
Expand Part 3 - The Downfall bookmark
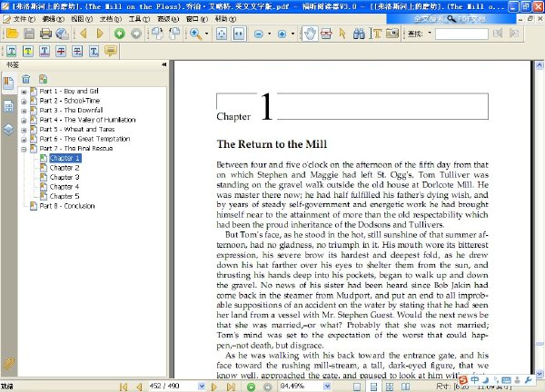pyautogui.click(x=24, y=111)
